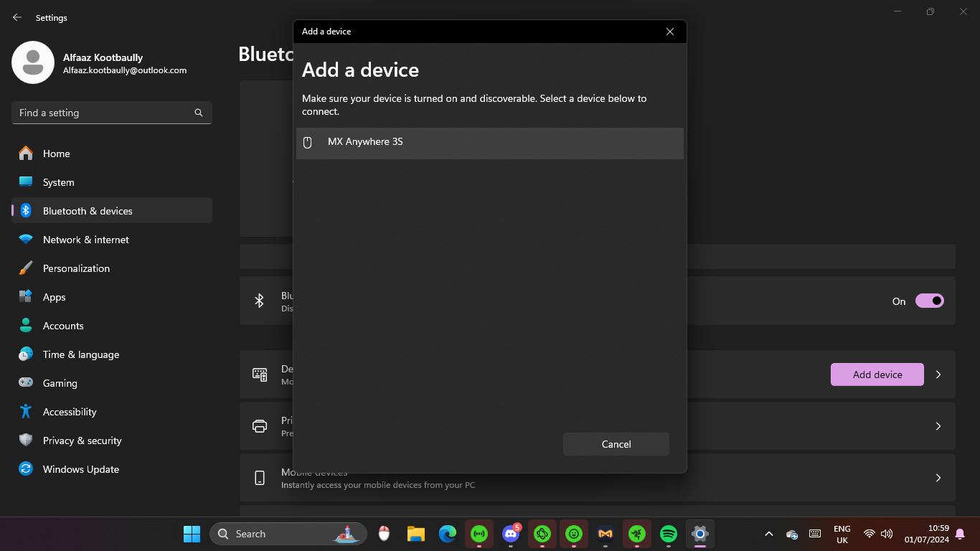The height and width of the screenshot is (551, 980).
Task: Click the Find a setting search field
Action: (112, 113)
